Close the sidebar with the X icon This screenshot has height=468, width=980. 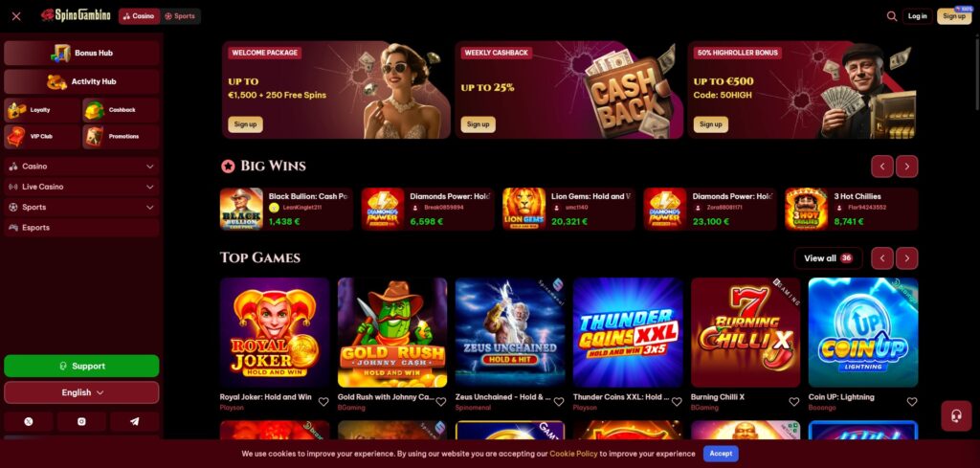tap(16, 16)
